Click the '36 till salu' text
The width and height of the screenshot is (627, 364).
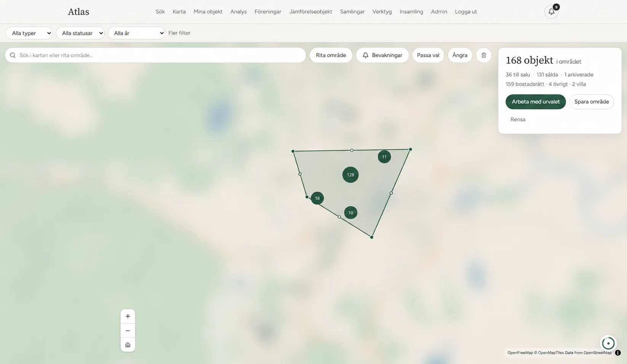[518, 75]
